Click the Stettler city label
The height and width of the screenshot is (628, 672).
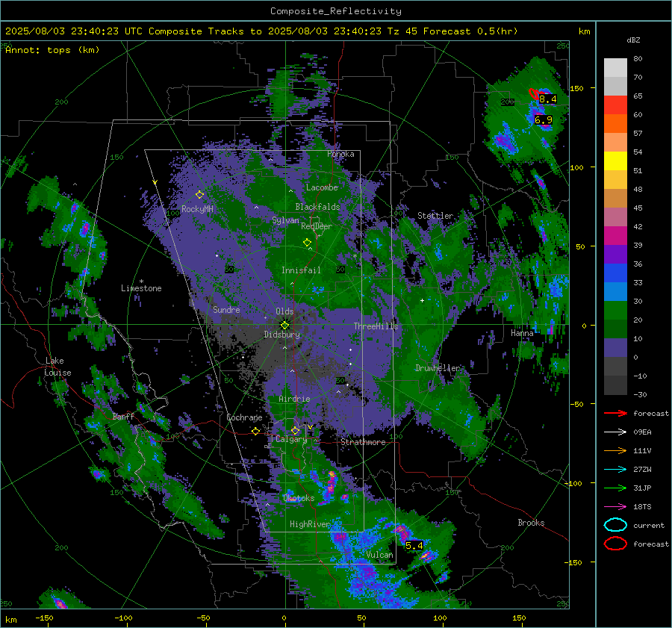(435, 216)
